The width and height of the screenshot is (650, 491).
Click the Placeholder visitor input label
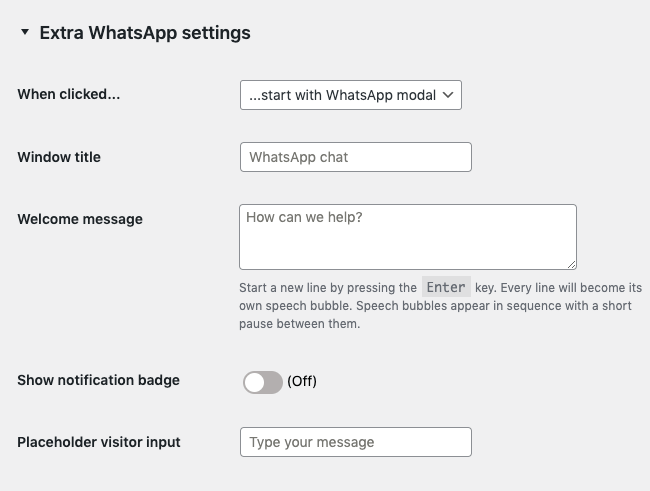(x=99, y=441)
